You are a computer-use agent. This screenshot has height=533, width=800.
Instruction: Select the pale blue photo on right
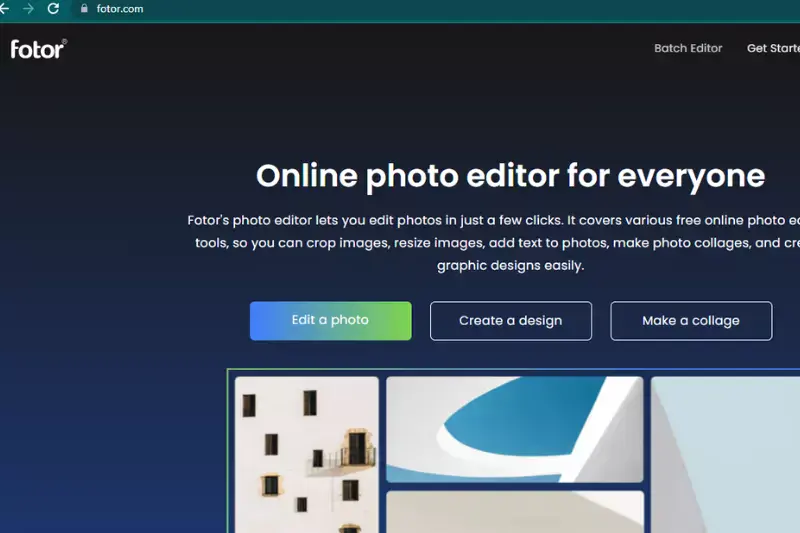725,455
